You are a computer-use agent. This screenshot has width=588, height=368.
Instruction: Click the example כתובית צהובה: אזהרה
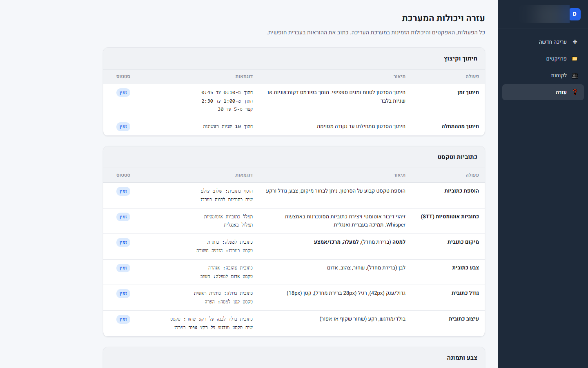(230, 268)
